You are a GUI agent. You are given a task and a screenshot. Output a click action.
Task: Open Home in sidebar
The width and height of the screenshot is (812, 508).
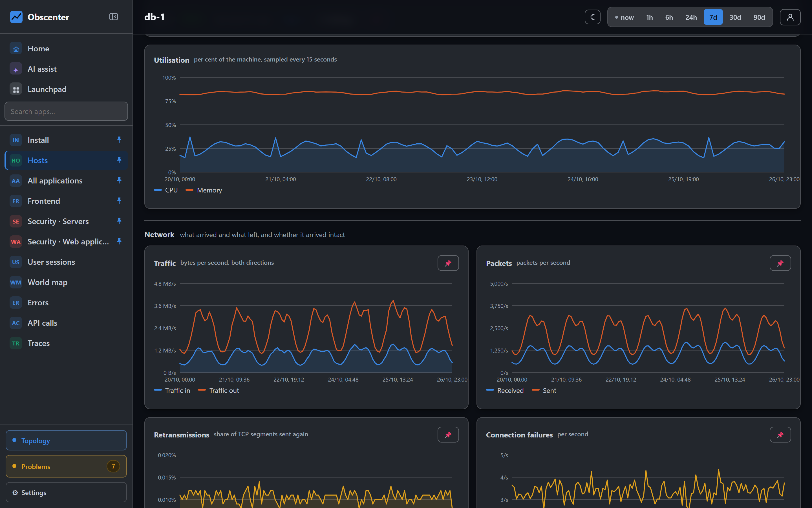(x=66, y=49)
